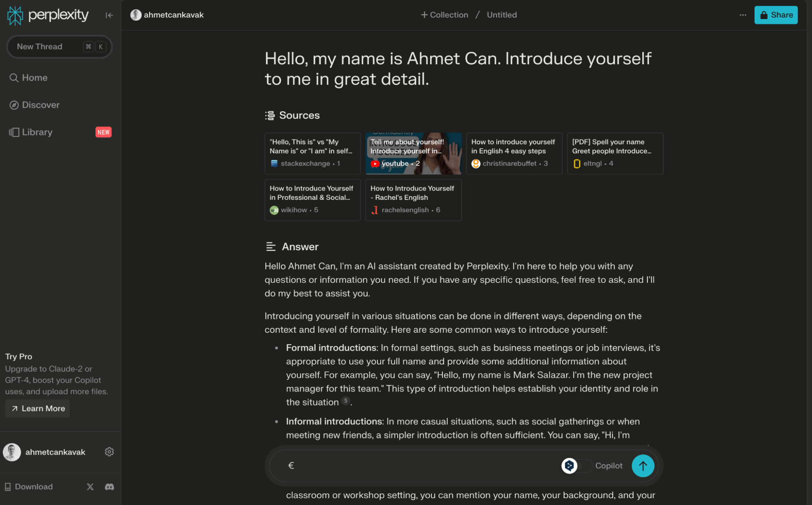
Task: Open Home from the sidebar
Action: pos(28,78)
